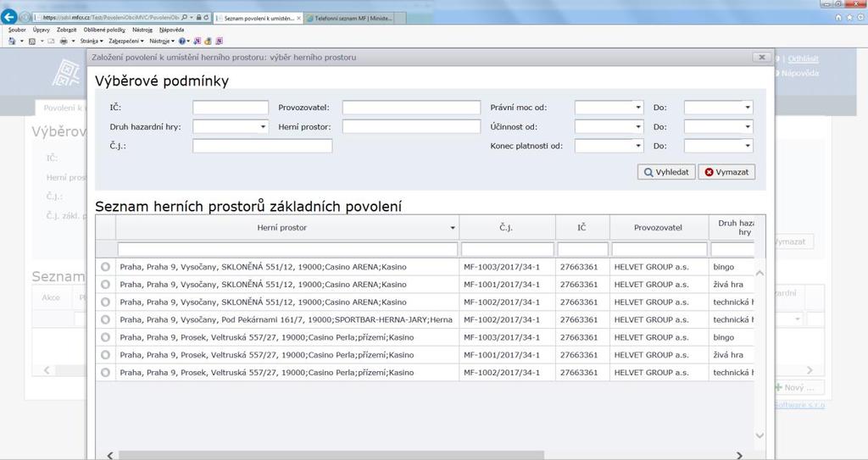Open the Právní moc od date dropdown
The width and height of the screenshot is (868, 460).
pos(638,108)
